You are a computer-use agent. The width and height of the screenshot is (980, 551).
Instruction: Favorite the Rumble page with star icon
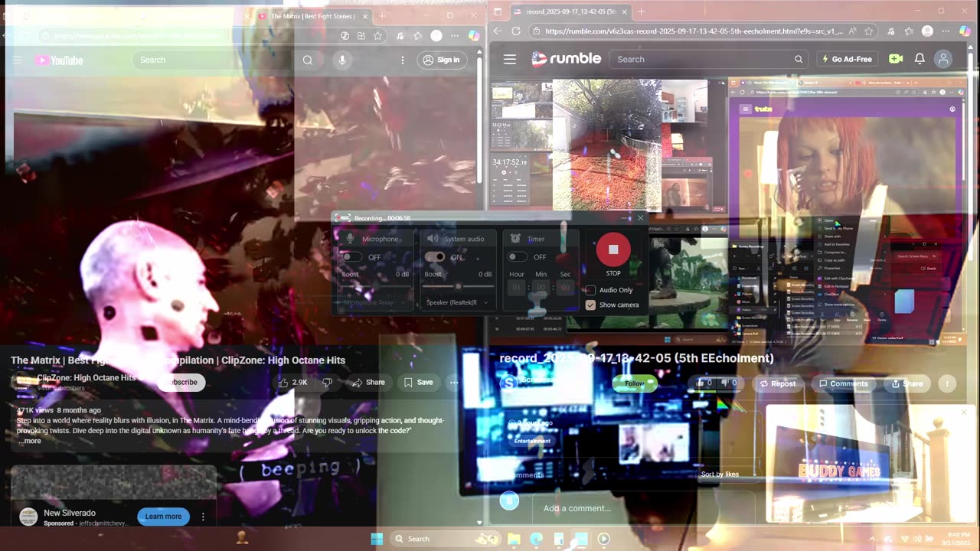tap(869, 31)
